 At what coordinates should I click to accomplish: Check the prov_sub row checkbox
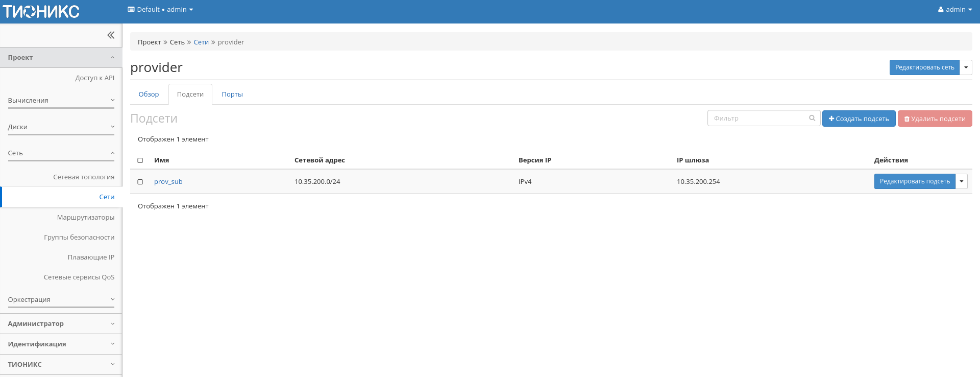point(140,182)
